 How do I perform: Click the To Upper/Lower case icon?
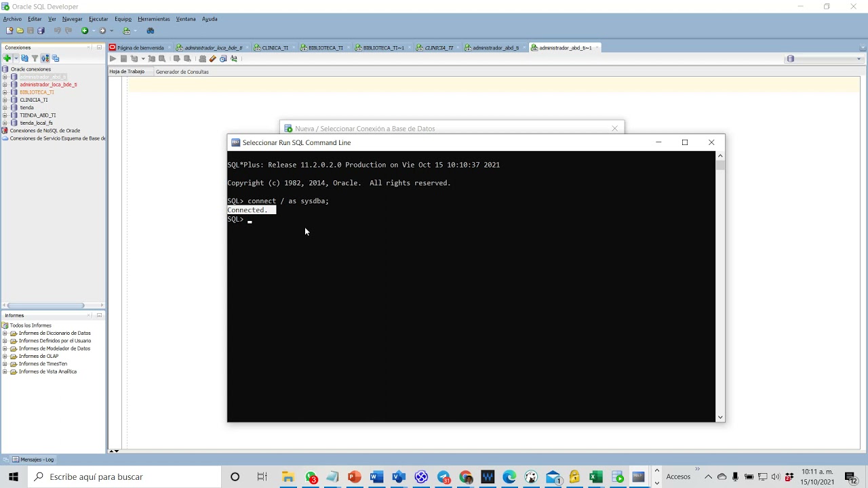pyautogui.click(x=234, y=58)
